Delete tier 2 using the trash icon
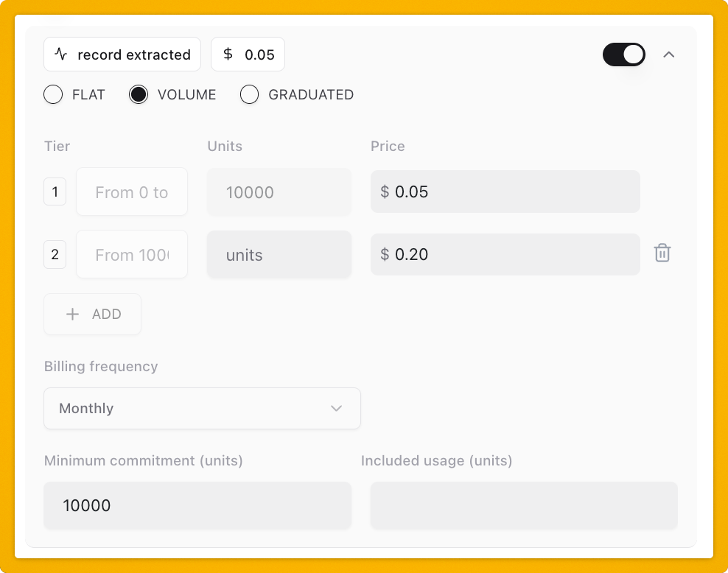Viewport: 728px width, 573px height. click(662, 253)
